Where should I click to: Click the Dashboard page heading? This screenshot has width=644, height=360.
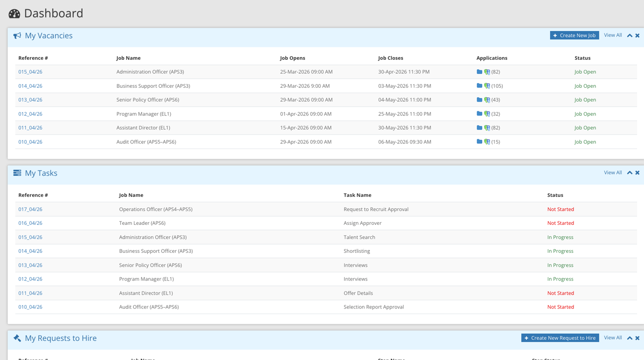pos(53,13)
